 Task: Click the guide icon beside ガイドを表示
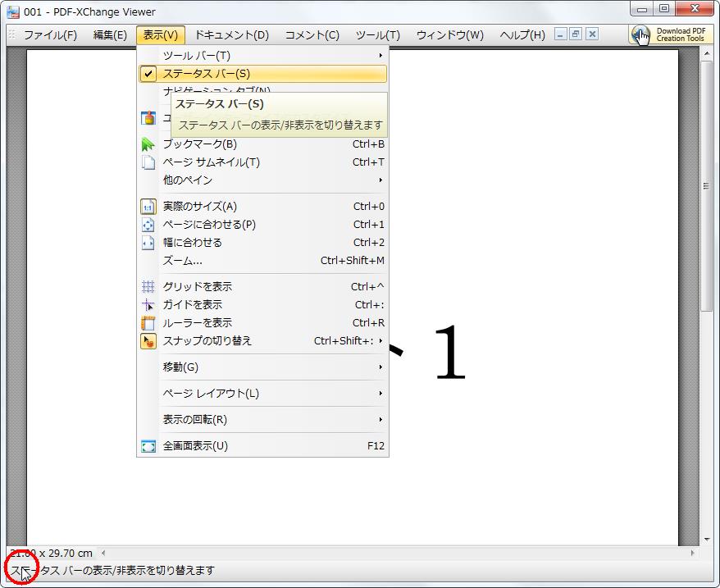click(148, 304)
